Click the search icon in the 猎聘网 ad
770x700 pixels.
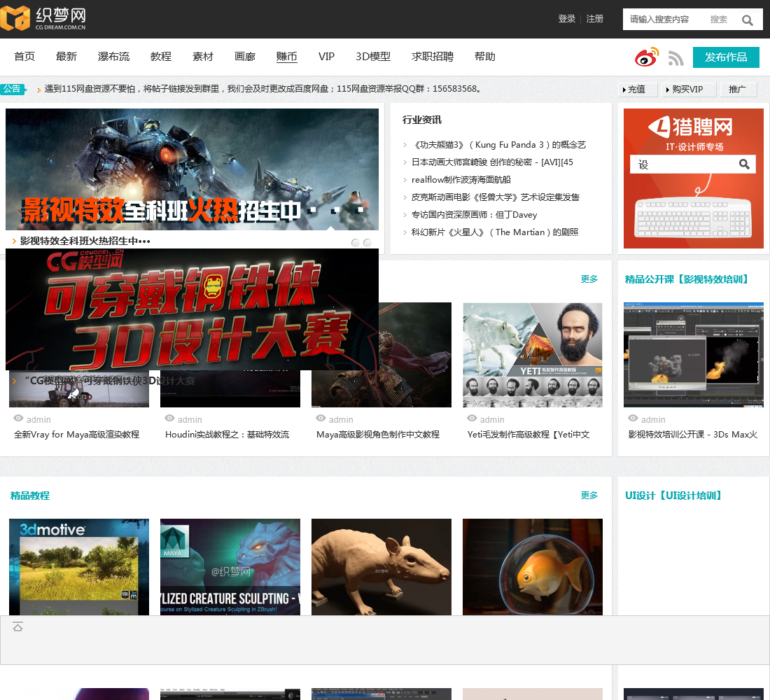click(744, 164)
